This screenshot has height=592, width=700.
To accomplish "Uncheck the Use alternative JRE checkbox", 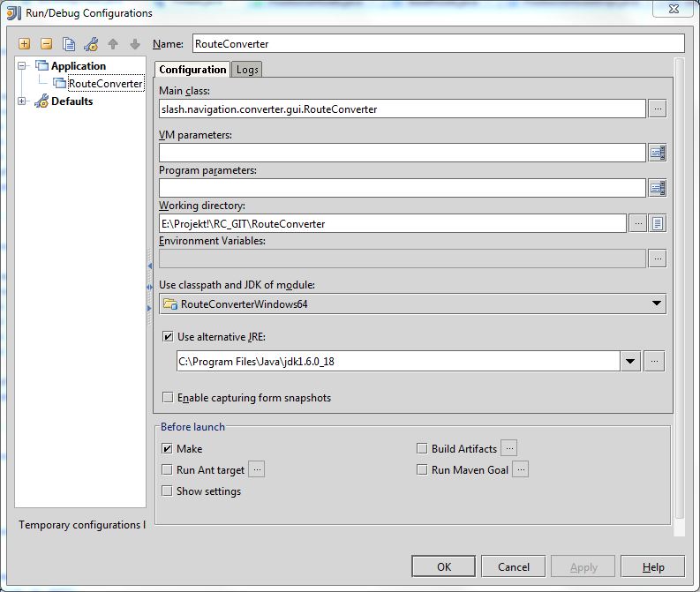I will (x=169, y=336).
